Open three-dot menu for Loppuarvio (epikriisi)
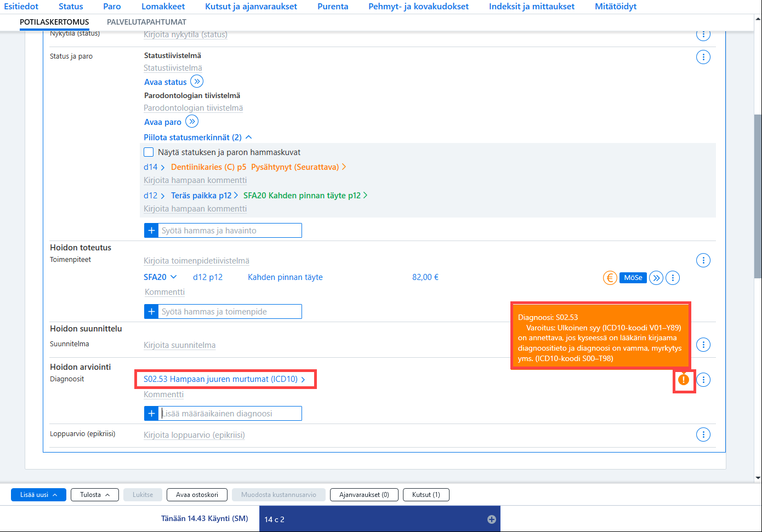Viewport: 762px width, 532px height. click(x=703, y=434)
